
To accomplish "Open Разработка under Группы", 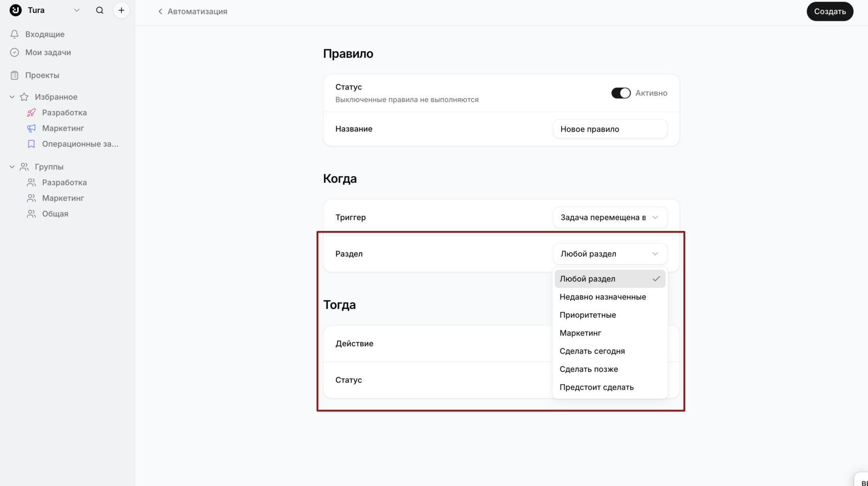I will 65,182.
